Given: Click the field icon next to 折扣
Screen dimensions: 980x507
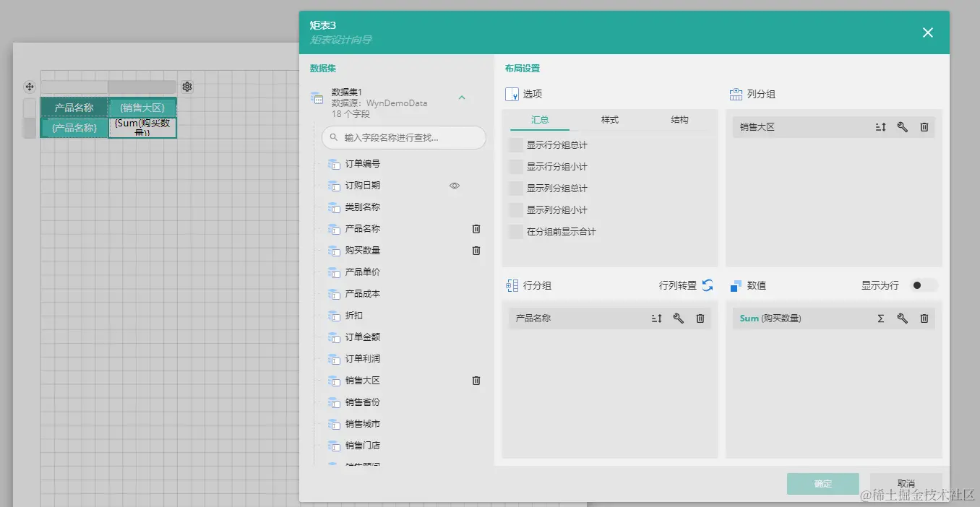Looking at the screenshot, I should coord(334,316).
